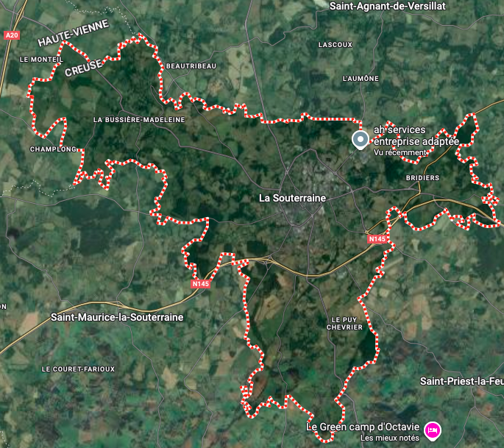Click the BEAUTRIBEAU hamlet label
The width and height of the screenshot is (504, 448).
(x=191, y=66)
